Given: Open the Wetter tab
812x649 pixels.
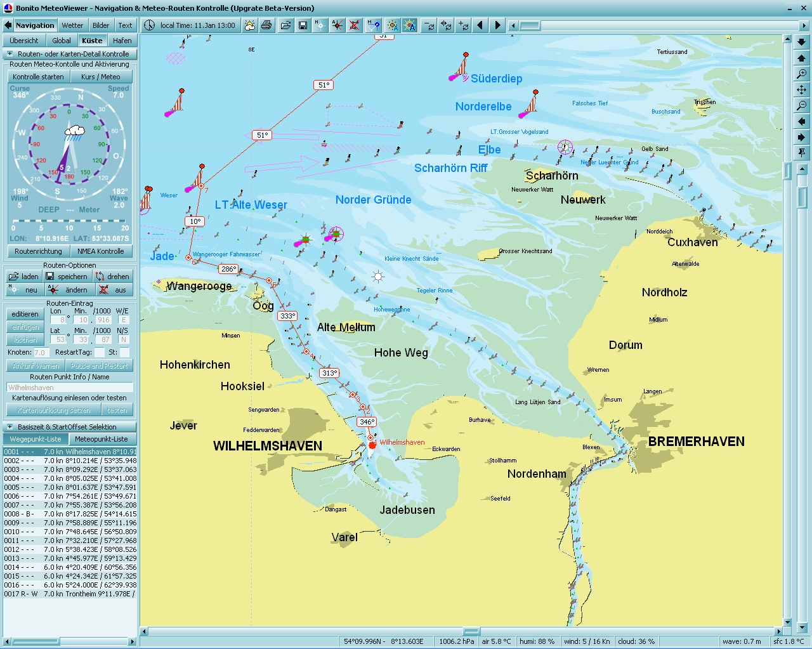Looking at the screenshot, I should [x=72, y=25].
